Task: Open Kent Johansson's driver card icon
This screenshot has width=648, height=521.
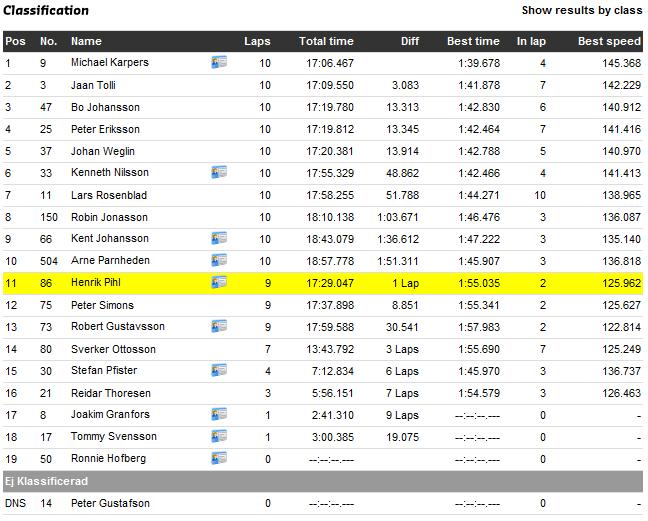Action: pyautogui.click(x=219, y=238)
